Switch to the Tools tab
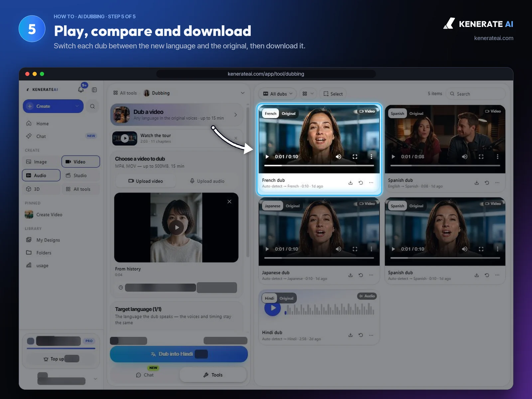The image size is (532, 399). pyautogui.click(x=213, y=375)
